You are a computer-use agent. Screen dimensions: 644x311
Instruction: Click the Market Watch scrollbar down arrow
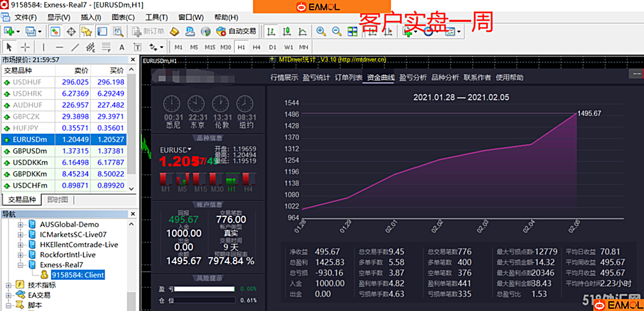pos(132,189)
